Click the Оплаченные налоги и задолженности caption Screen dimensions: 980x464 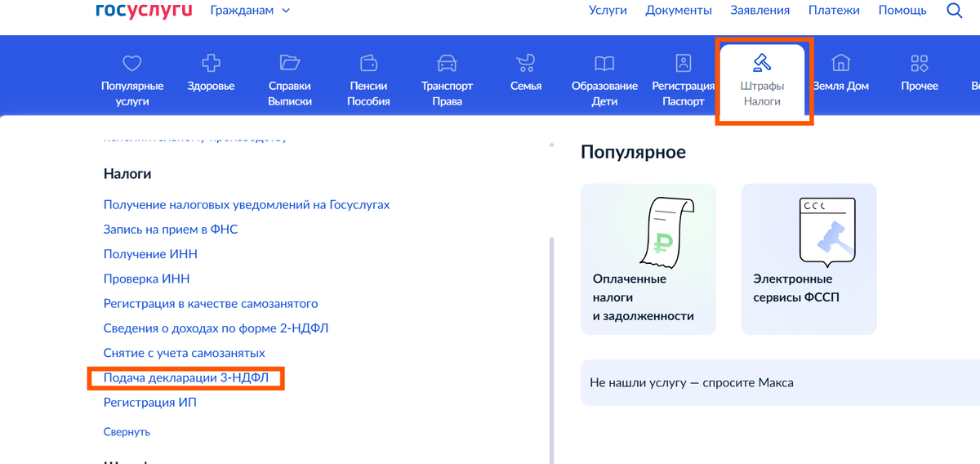click(644, 297)
